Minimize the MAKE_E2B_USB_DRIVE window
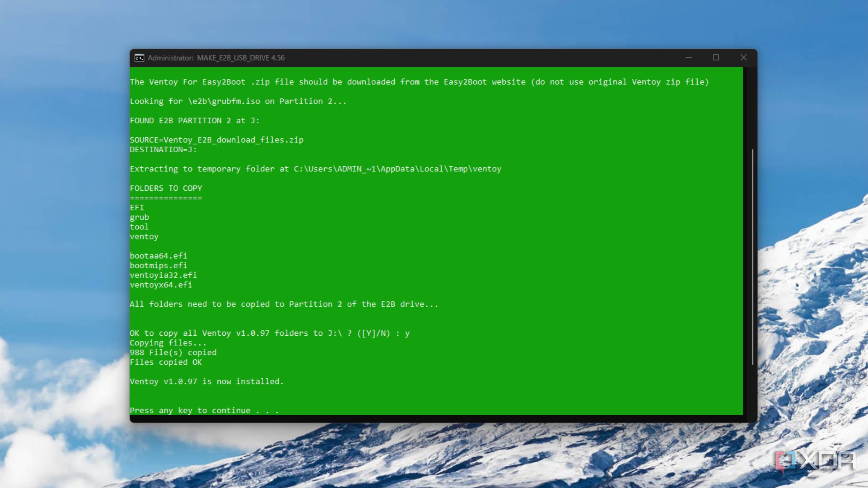868x488 pixels. click(x=689, y=58)
